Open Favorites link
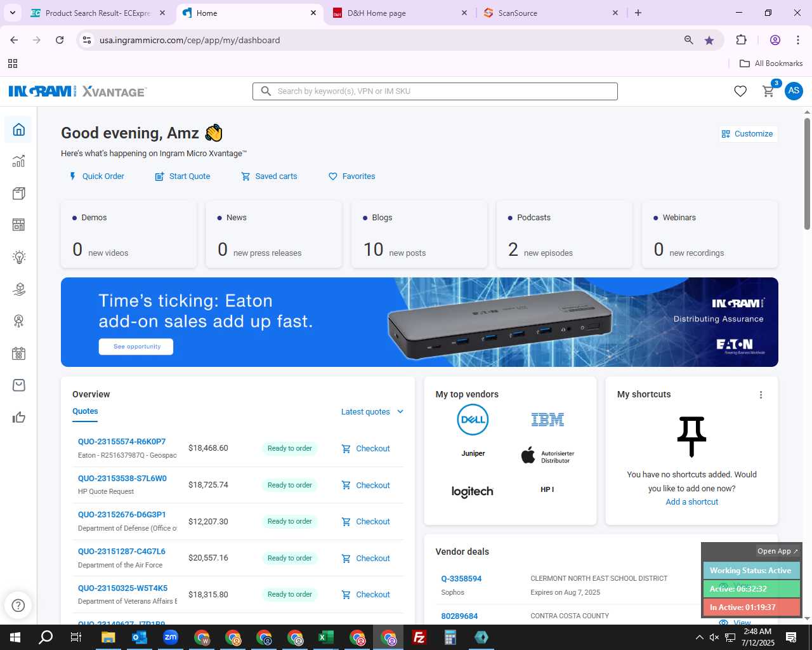 (351, 176)
